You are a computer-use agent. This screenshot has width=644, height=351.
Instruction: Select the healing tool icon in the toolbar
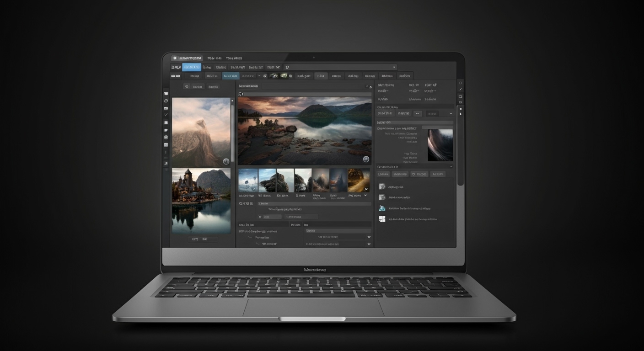click(166, 101)
